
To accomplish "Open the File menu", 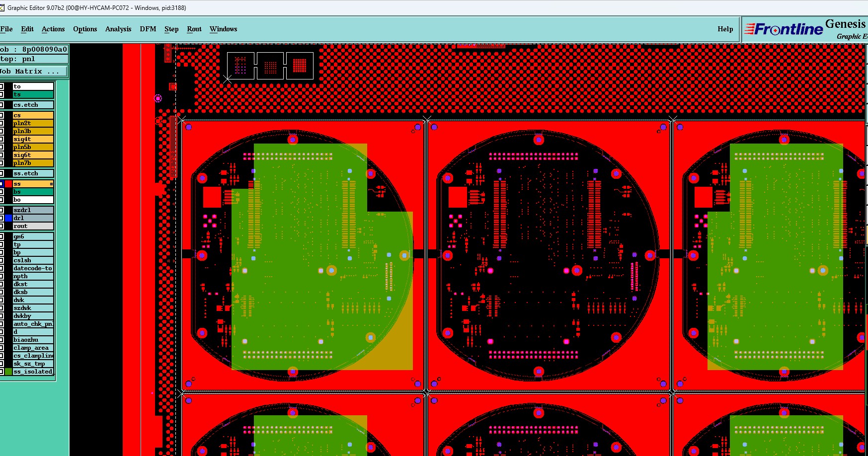I will pos(6,29).
